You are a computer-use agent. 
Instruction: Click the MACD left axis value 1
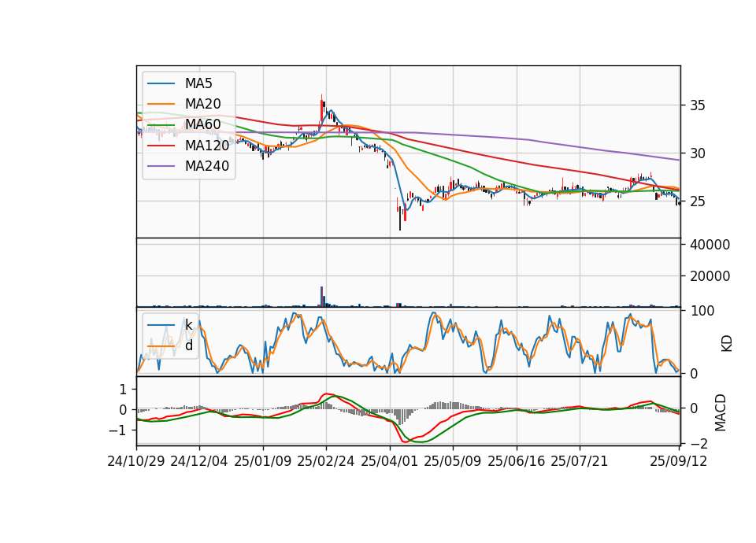click(123, 389)
